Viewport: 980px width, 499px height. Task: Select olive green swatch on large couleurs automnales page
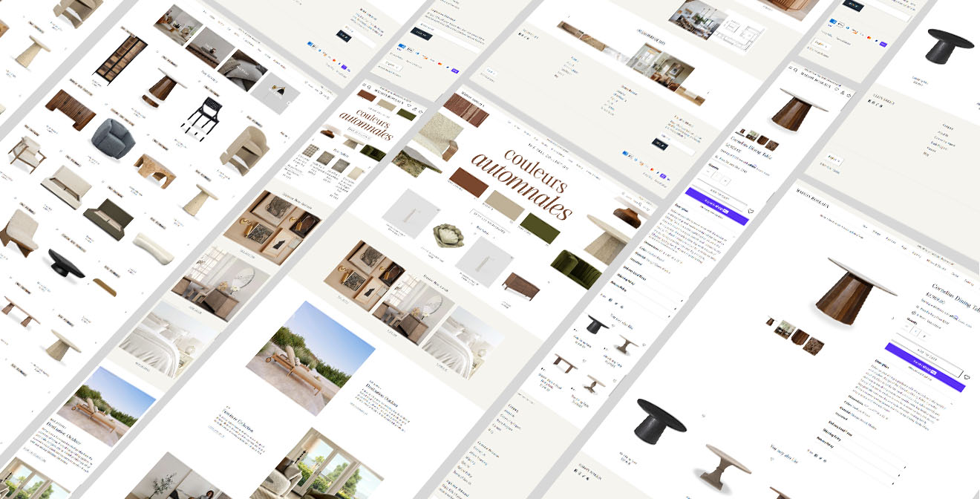(x=539, y=228)
